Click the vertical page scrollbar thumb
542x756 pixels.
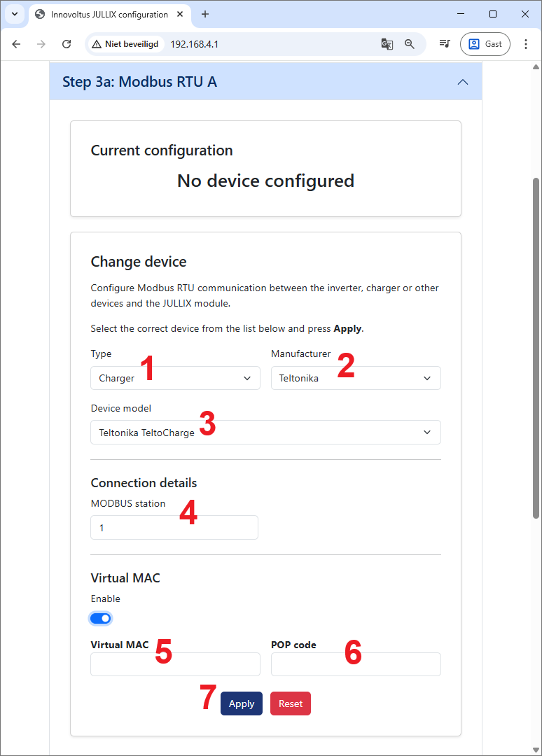tap(536, 350)
